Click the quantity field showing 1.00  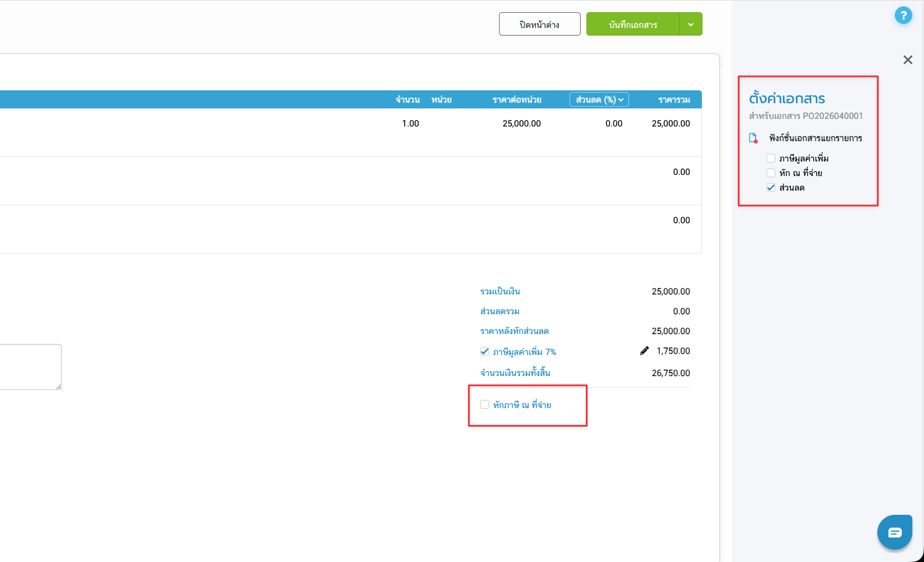410,124
